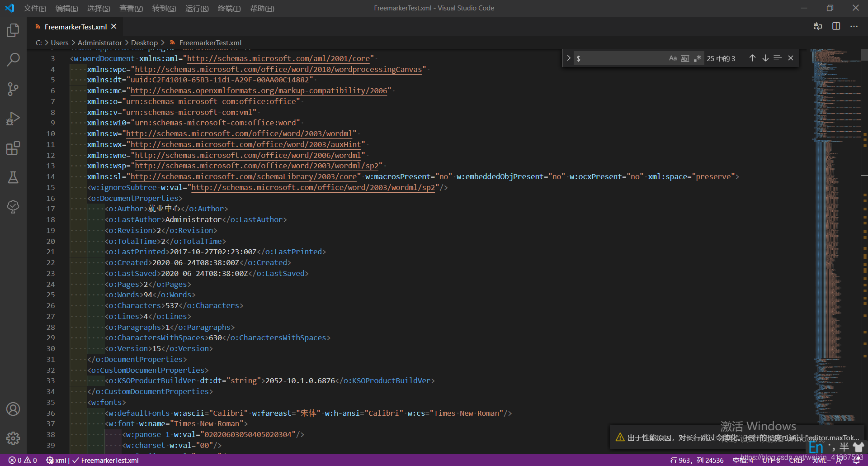Toggle Find in Selection

[778, 58]
